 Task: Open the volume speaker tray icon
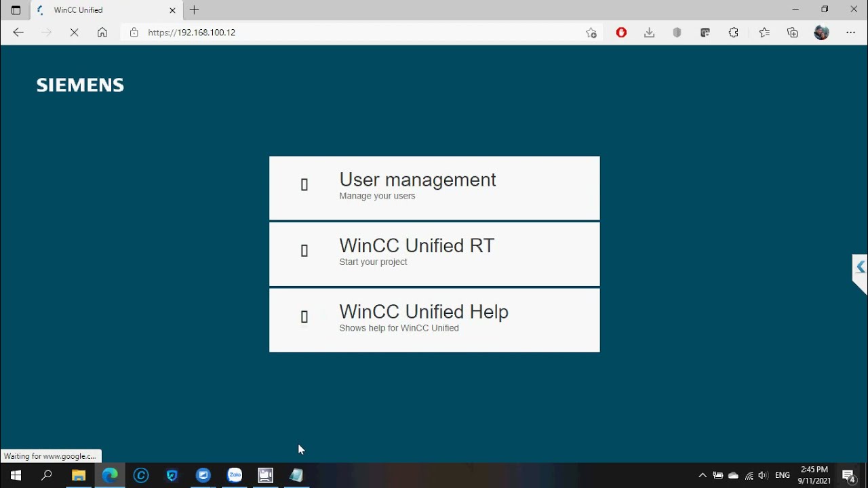pyautogui.click(x=763, y=475)
